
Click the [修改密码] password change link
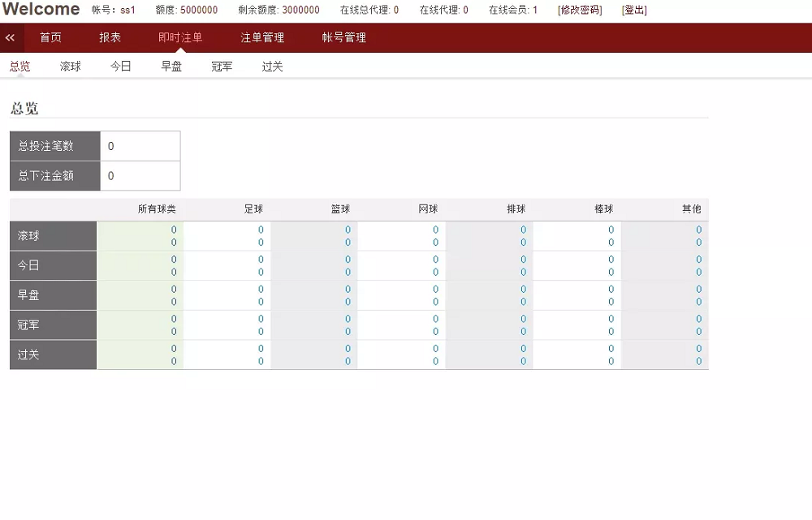pyautogui.click(x=578, y=10)
